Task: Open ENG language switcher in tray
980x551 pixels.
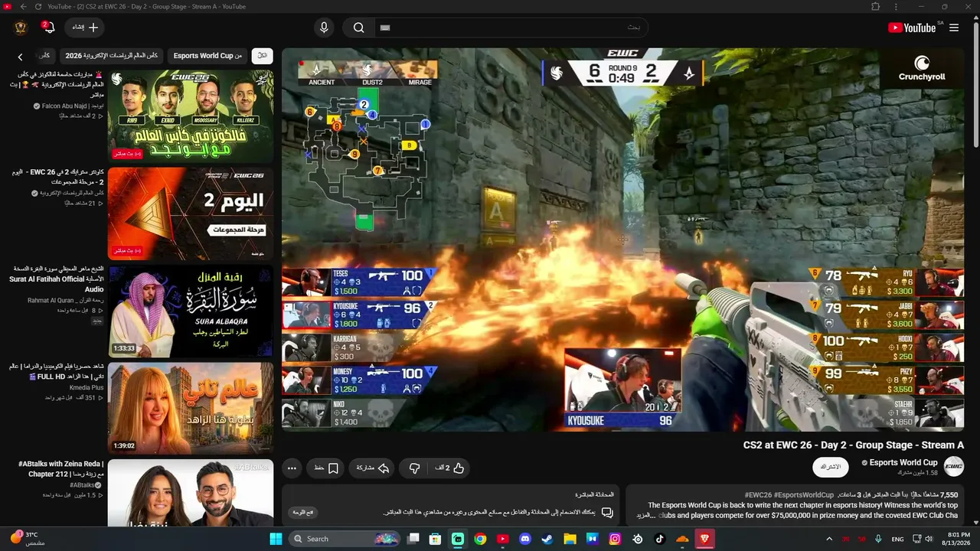Action: click(897, 539)
